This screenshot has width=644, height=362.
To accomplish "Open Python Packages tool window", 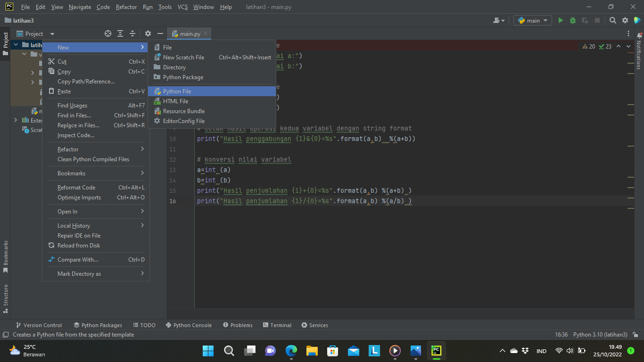I will pos(98,325).
